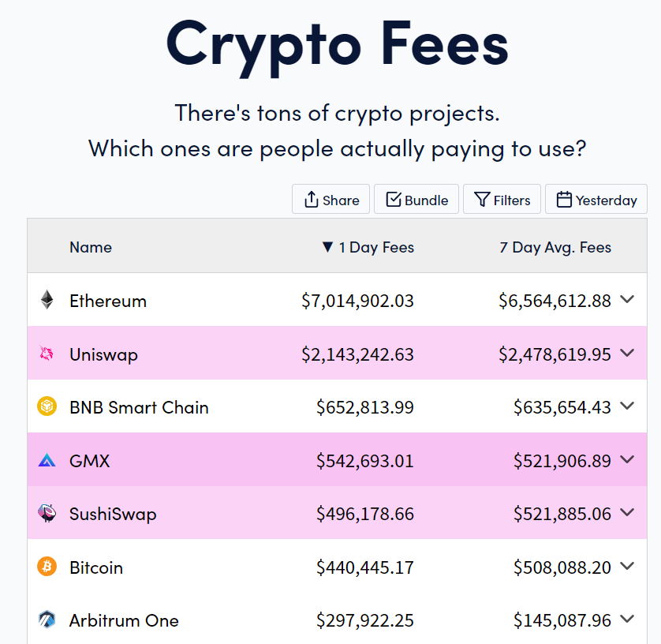
Task: Open the Yesterday date picker
Action: [596, 199]
